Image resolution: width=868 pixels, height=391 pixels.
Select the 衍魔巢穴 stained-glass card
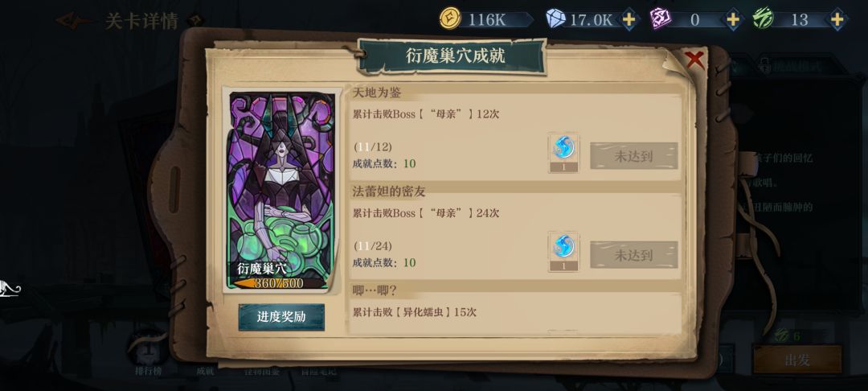point(282,190)
